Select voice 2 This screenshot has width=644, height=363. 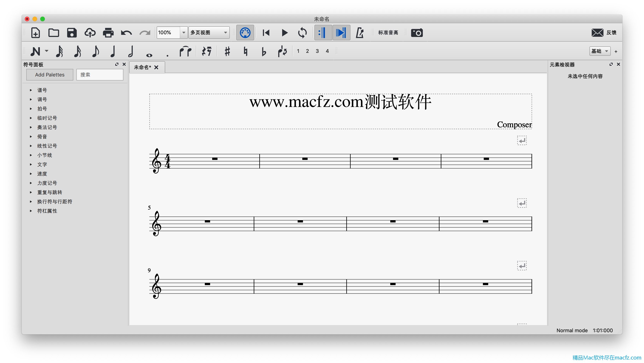click(307, 51)
